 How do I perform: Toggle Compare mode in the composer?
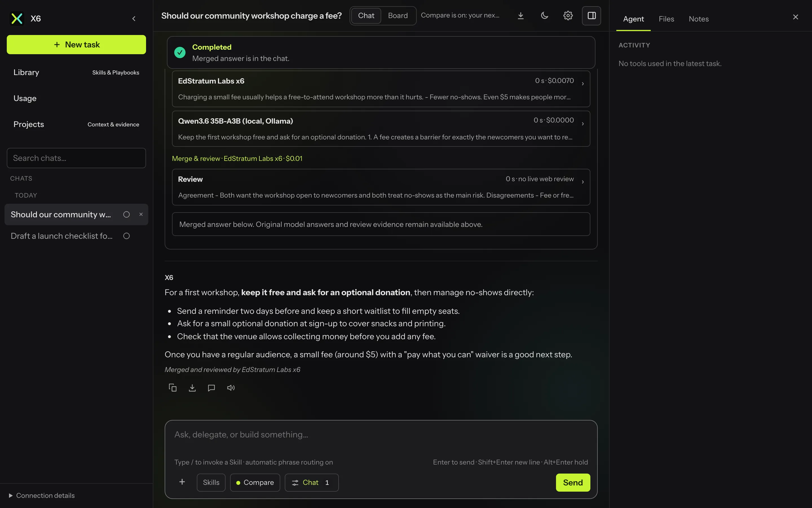tap(255, 483)
